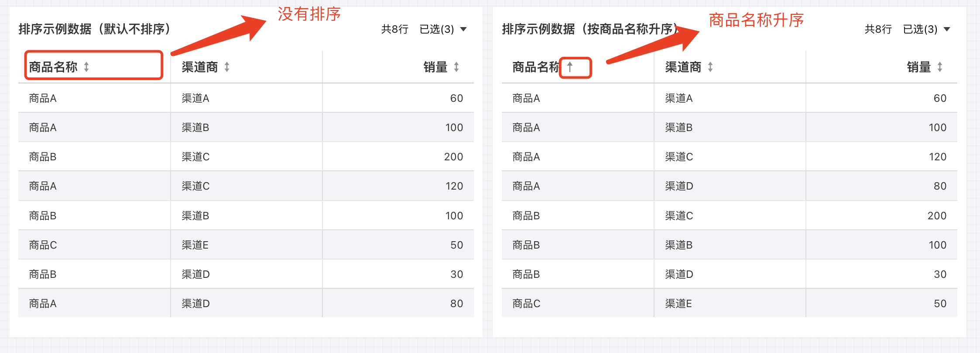Select 商品C row in left table
The image size is (980, 353).
point(43,245)
